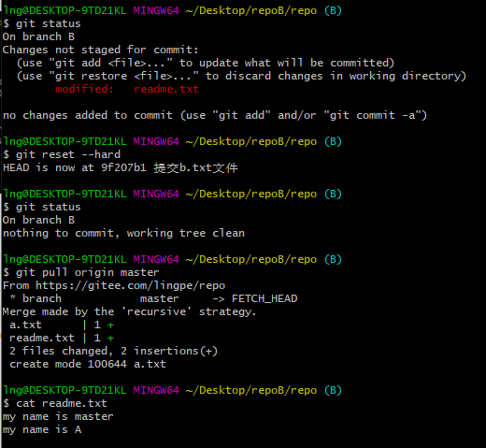Screen dimensions: 486x448
Task: Click 'nothing to commit, working tree clean'
Action: [x=123, y=233]
